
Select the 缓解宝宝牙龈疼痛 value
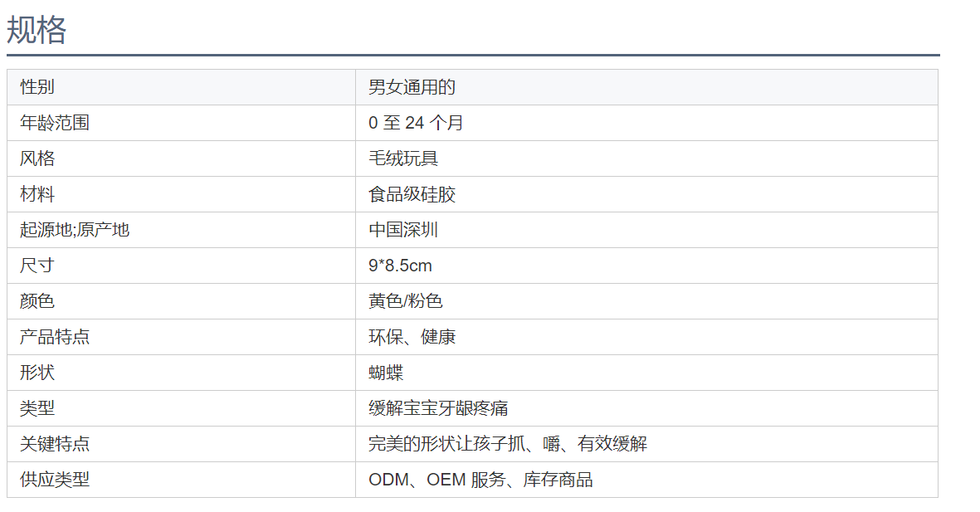[x=438, y=408]
